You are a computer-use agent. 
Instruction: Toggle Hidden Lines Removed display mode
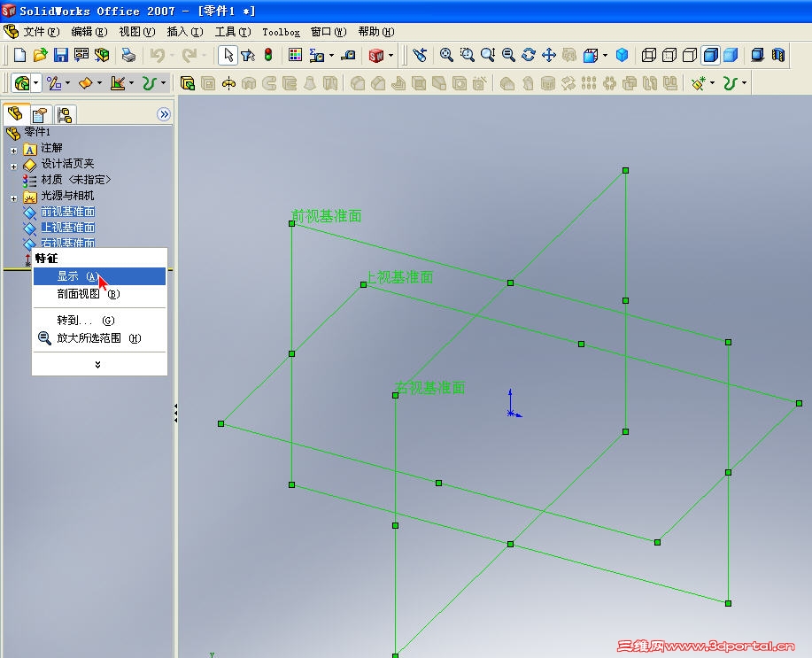[690, 55]
